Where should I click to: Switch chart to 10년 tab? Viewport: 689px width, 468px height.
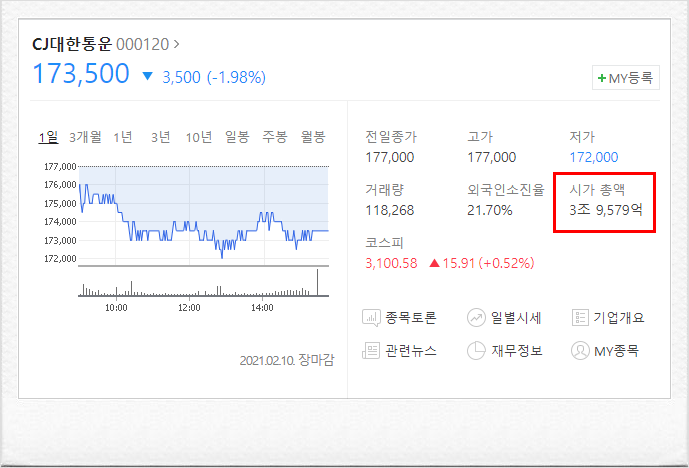(199, 137)
